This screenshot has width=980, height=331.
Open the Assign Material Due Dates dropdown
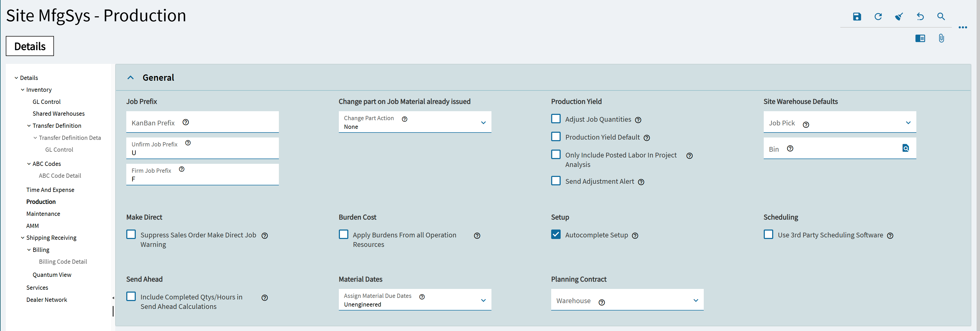(x=415, y=300)
